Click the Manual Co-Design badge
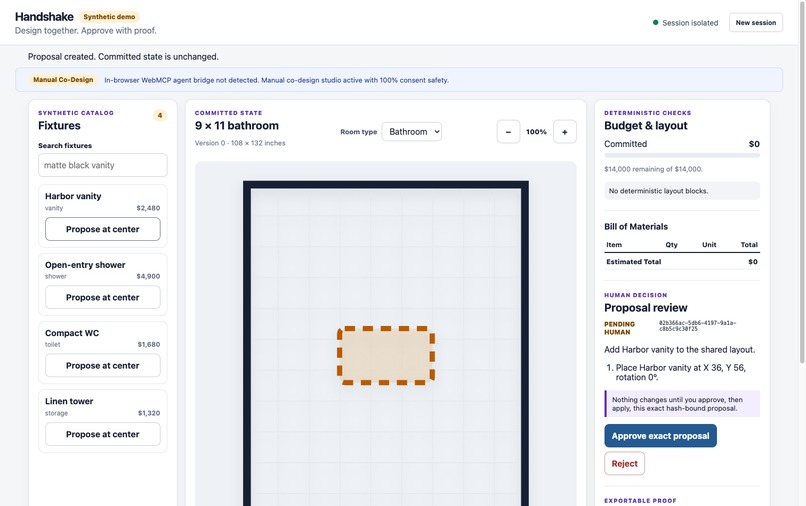Viewport: 806px width, 506px height. tap(63, 80)
